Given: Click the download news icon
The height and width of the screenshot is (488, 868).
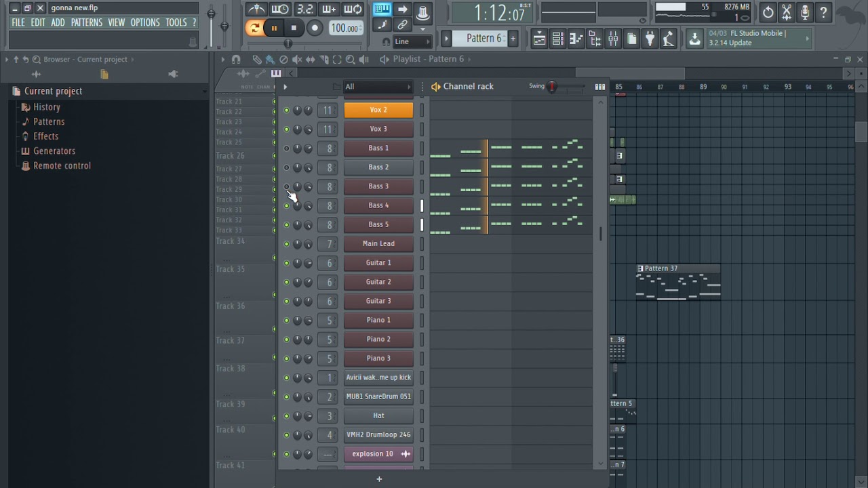Looking at the screenshot, I should coord(694,39).
